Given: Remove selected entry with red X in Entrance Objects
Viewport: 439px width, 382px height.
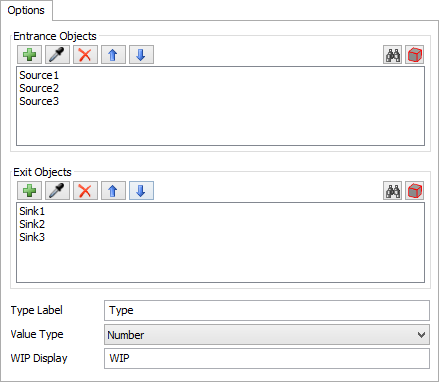Looking at the screenshot, I should pyautogui.click(x=85, y=55).
